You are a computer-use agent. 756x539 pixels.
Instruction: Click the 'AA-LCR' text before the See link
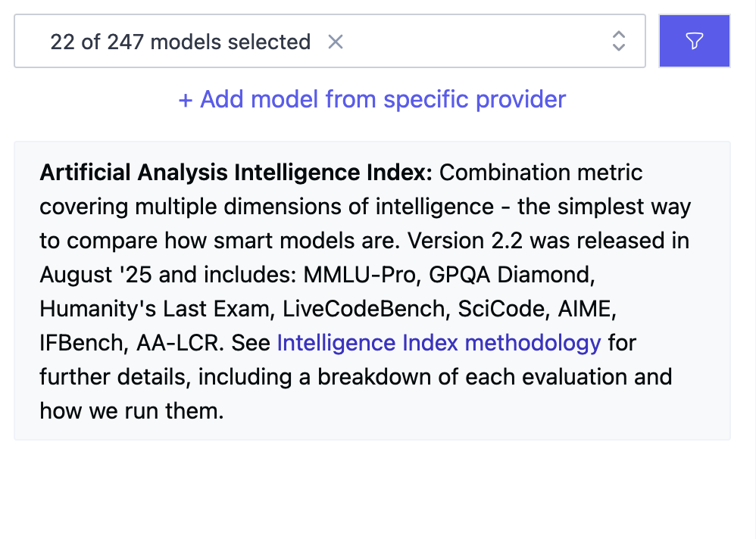point(180,343)
